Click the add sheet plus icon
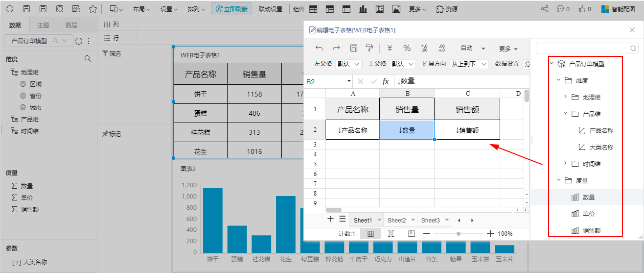644x273 pixels. click(x=330, y=219)
